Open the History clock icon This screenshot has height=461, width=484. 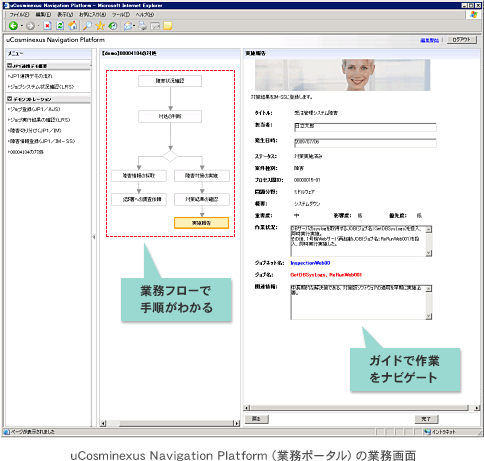coord(113,26)
